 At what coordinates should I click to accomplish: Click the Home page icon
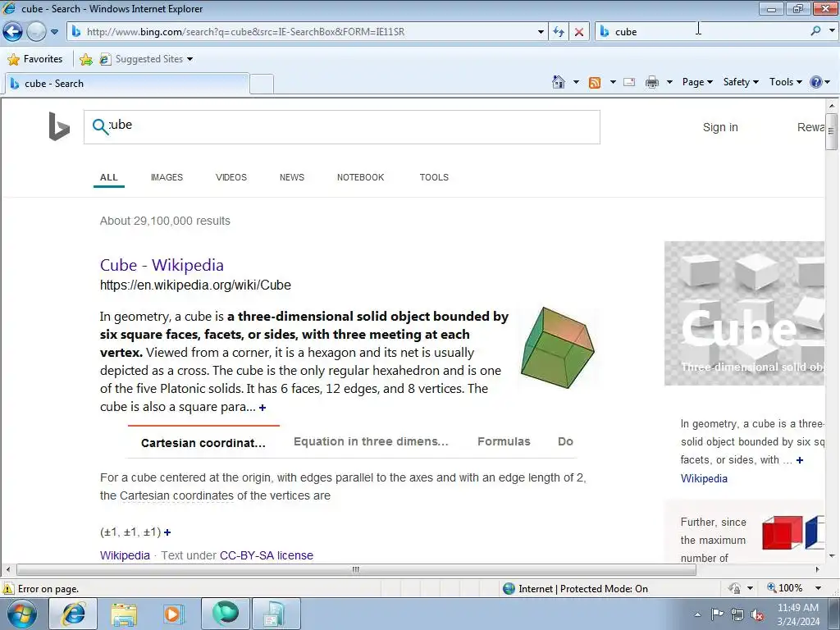pyautogui.click(x=558, y=82)
